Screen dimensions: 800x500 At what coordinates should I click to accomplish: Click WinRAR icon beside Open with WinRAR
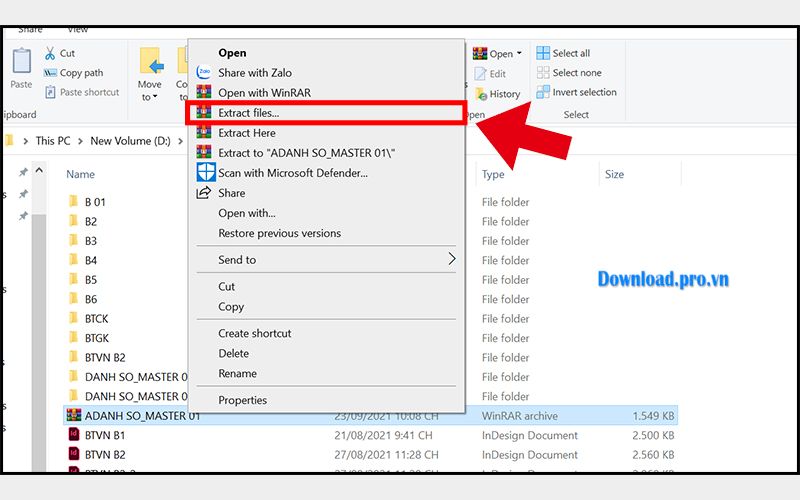point(204,92)
